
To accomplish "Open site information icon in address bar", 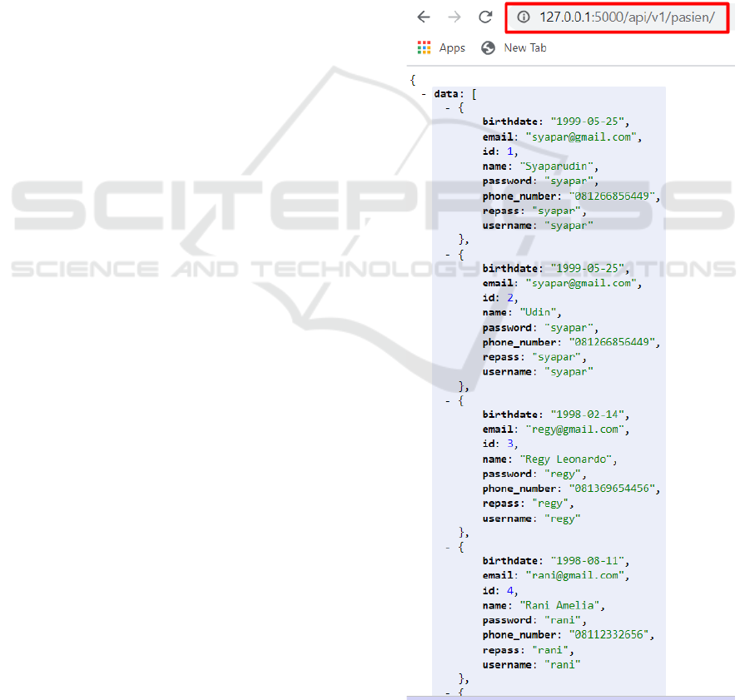I will [524, 17].
